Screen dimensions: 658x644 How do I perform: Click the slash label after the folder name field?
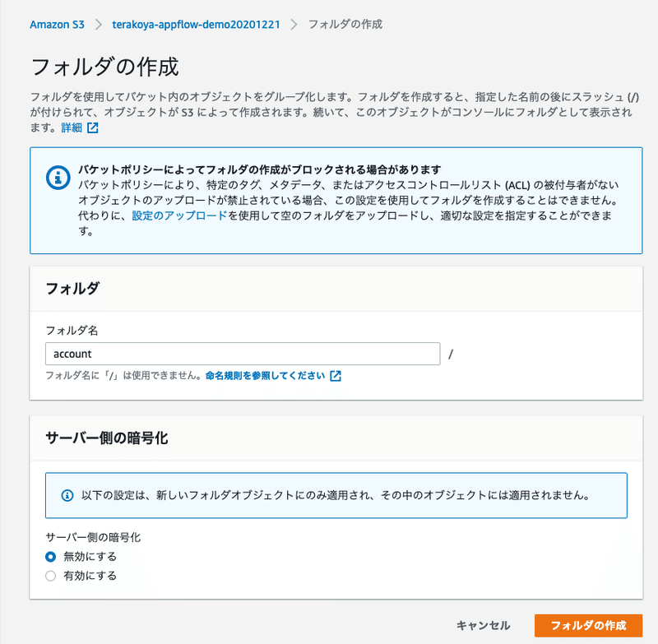pos(451,354)
